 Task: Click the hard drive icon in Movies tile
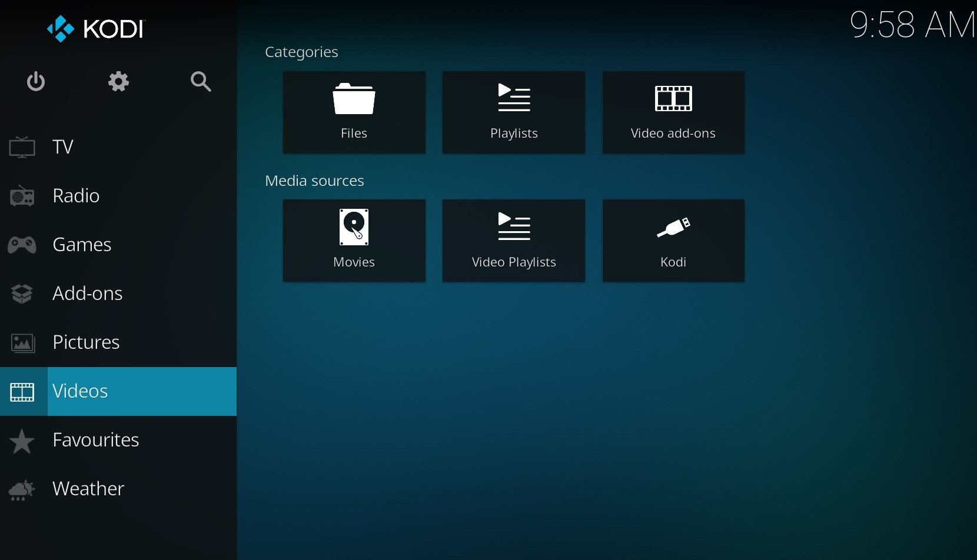354,227
